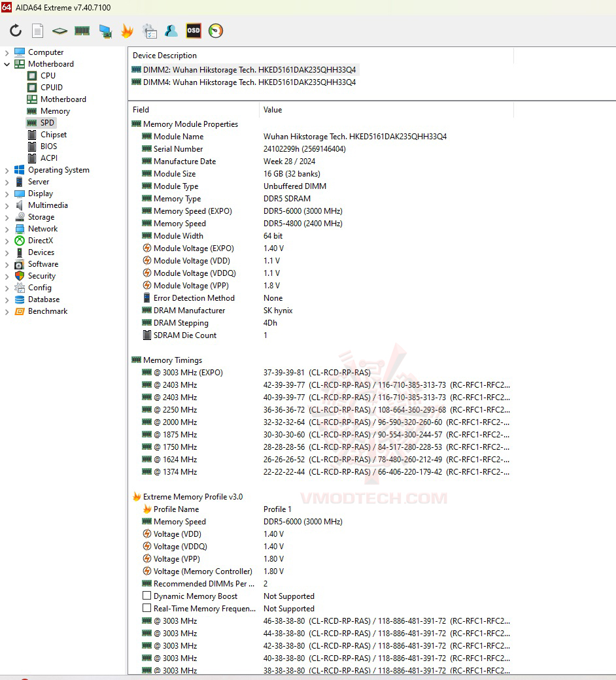Screen dimensions: 616x680
Task: Expand the Computer tree node
Action: point(7,52)
